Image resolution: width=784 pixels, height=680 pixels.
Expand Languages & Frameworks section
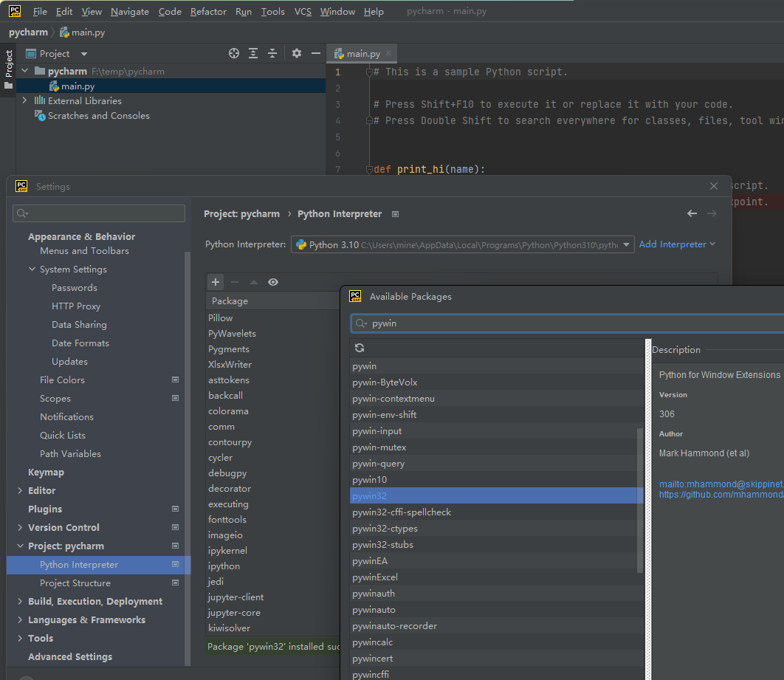[20, 620]
